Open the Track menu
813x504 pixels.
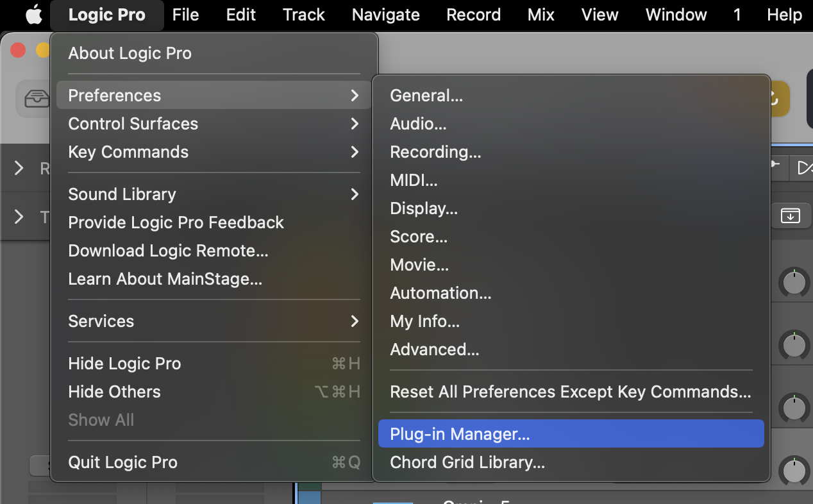pos(304,15)
